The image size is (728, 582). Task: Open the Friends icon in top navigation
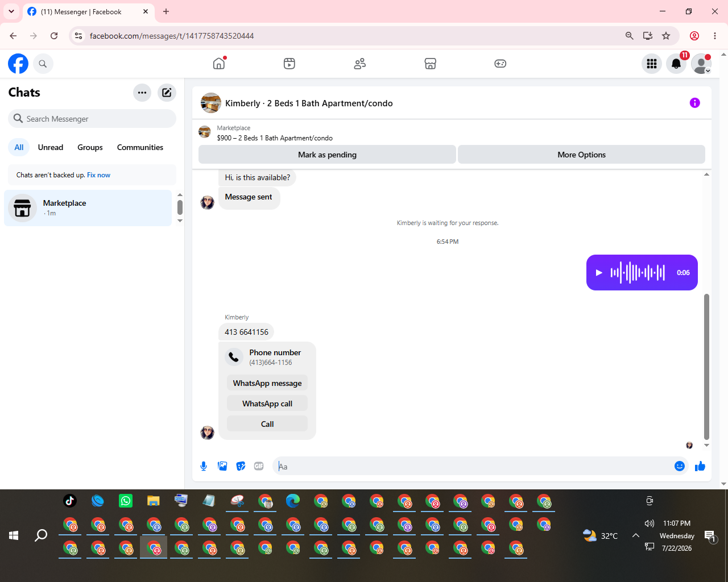coord(360,64)
